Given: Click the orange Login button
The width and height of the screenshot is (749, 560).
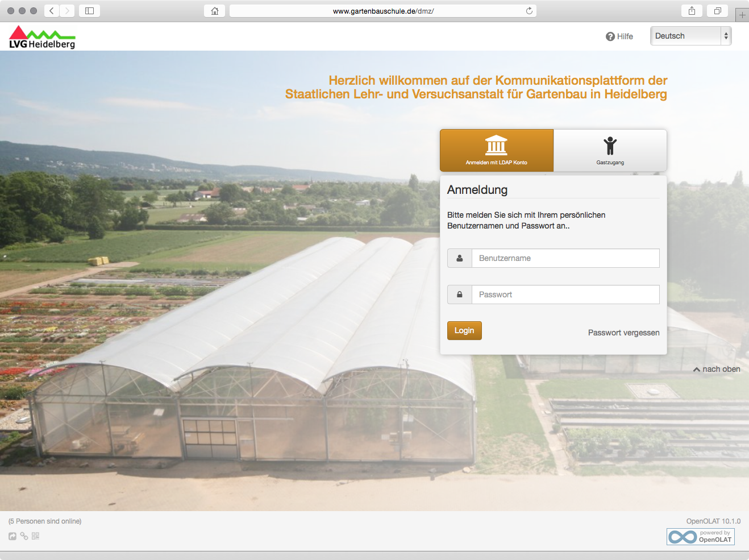Looking at the screenshot, I should (464, 330).
